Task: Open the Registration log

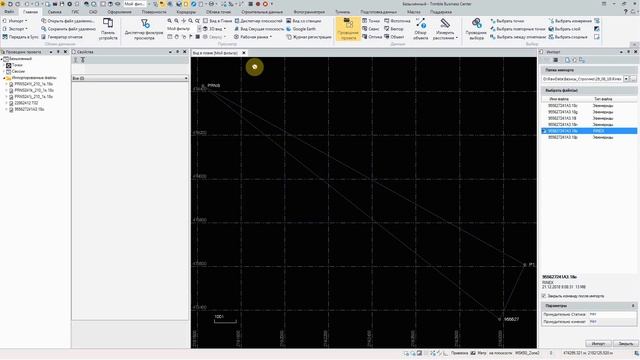Action: pos(309,37)
